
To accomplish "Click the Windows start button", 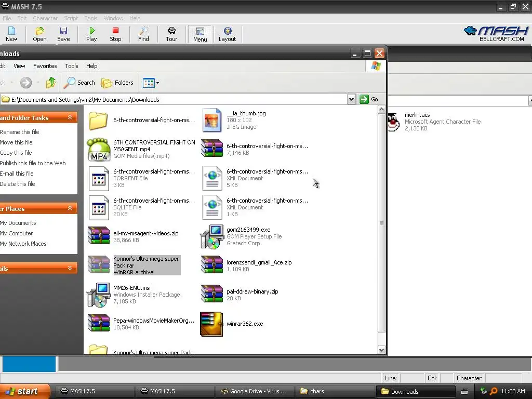I will coord(25,391).
